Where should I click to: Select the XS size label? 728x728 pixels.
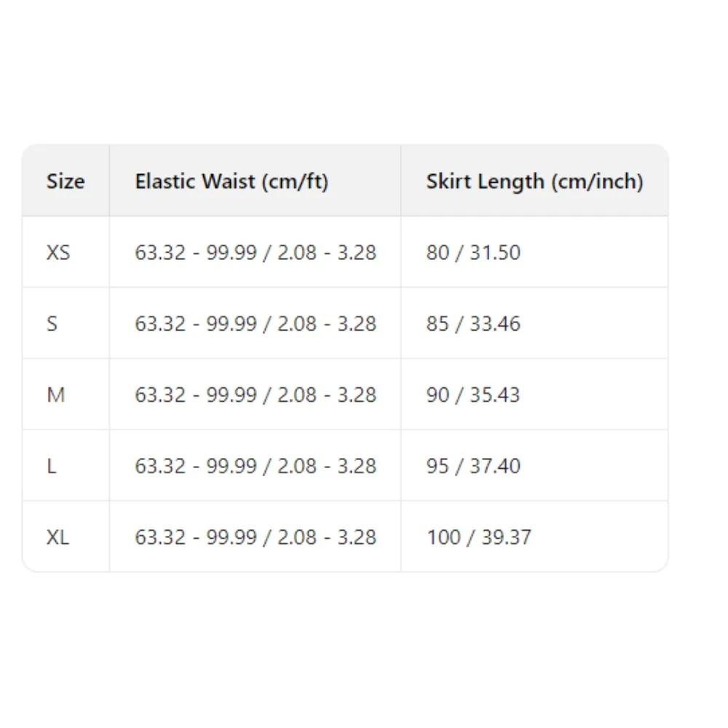click(x=58, y=253)
